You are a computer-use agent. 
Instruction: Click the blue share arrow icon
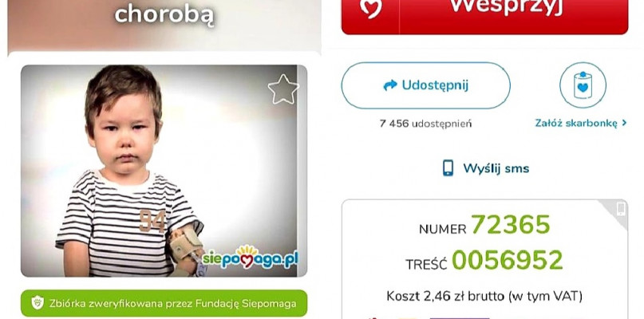(x=389, y=85)
